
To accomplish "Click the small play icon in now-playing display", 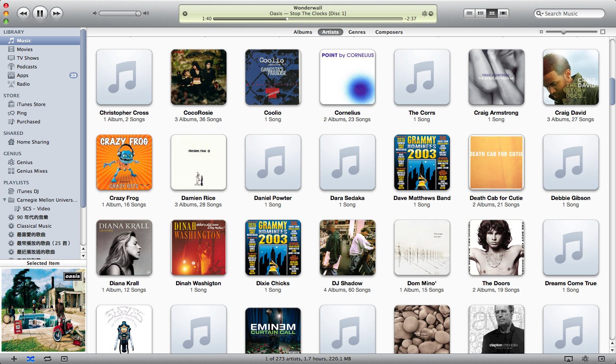I will point(185,13).
